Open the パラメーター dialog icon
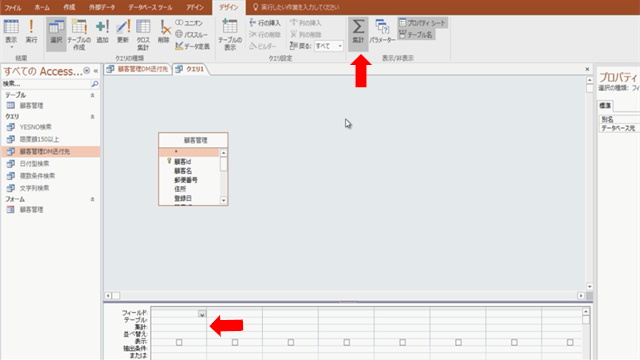Image resolution: width=640 pixels, height=360 pixels. pyautogui.click(x=382, y=32)
